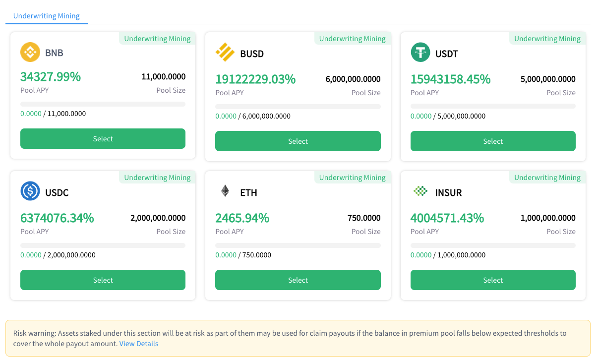Select the BNB pool
599x364 pixels.
tap(103, 139)
